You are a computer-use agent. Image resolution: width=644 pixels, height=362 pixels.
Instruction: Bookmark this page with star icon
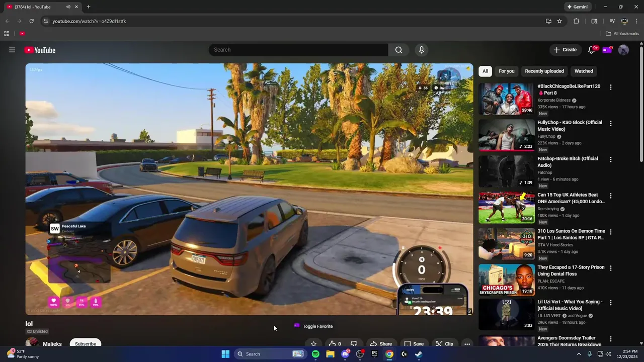click(559, 21)
